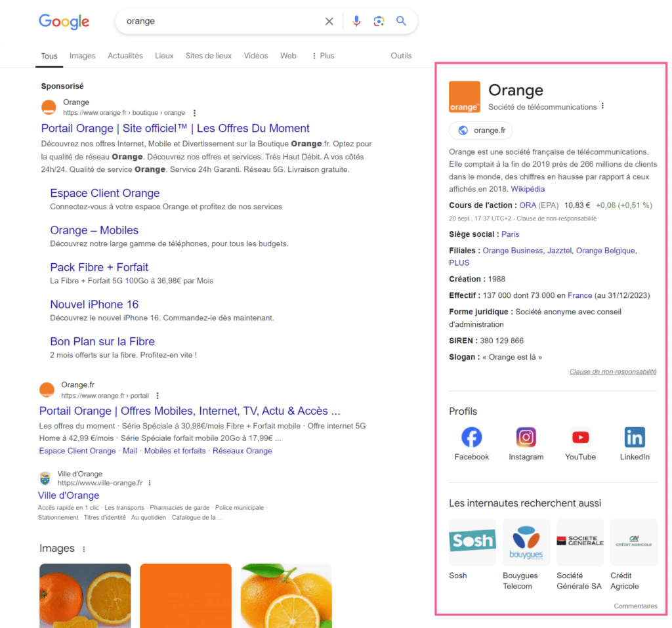Open the Bon Plan sur la Fibre sitelink
672x628 pixels.
(102, 342)
